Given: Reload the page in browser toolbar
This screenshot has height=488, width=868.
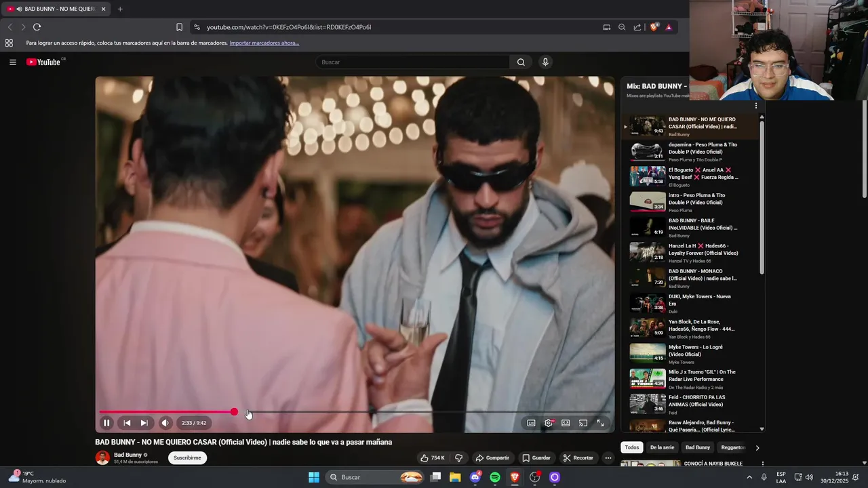Looking at the screenshot, I should (x=37, y=27).
